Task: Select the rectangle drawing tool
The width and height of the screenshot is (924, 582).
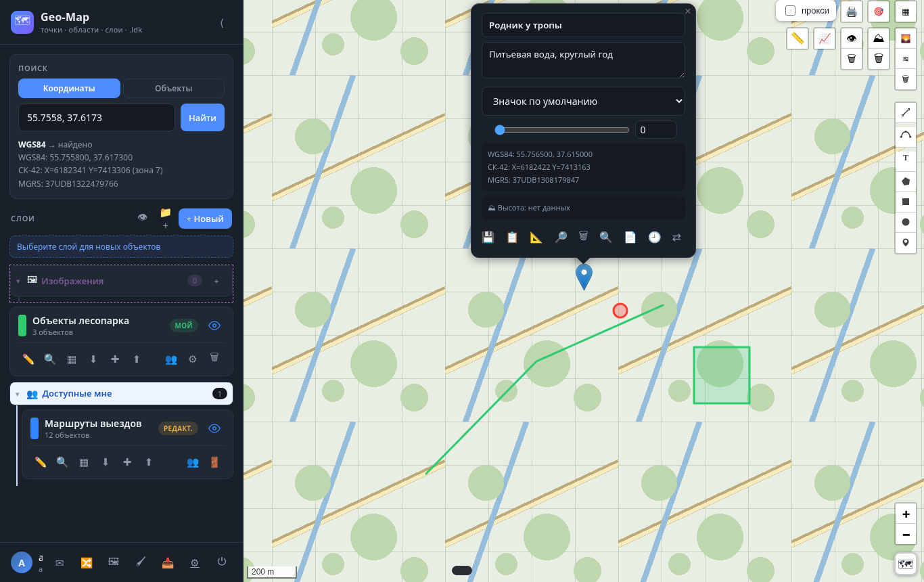Action: (906, 202)
